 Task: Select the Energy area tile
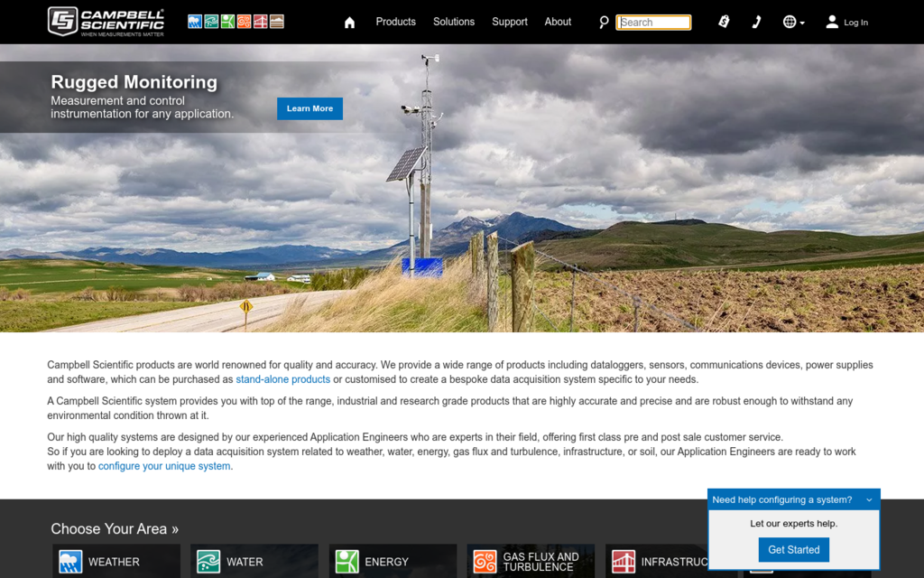(x=393, y=561)
